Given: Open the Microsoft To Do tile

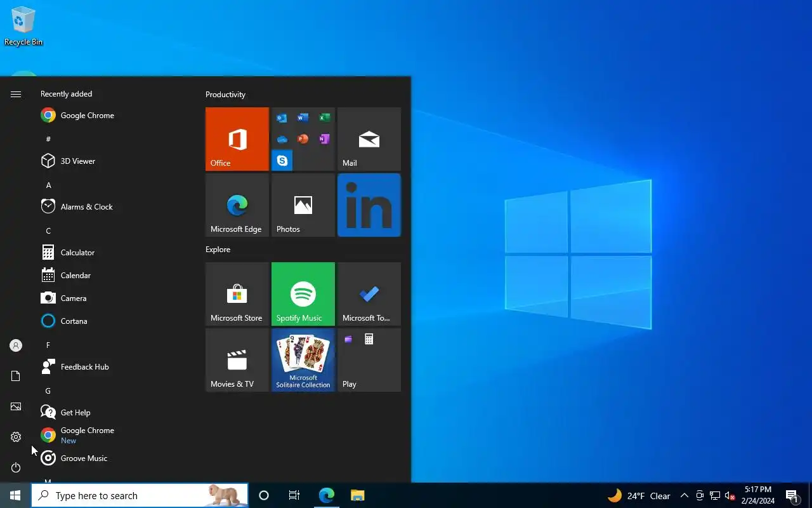Looking at the screenshot, I should click(369, 294).
